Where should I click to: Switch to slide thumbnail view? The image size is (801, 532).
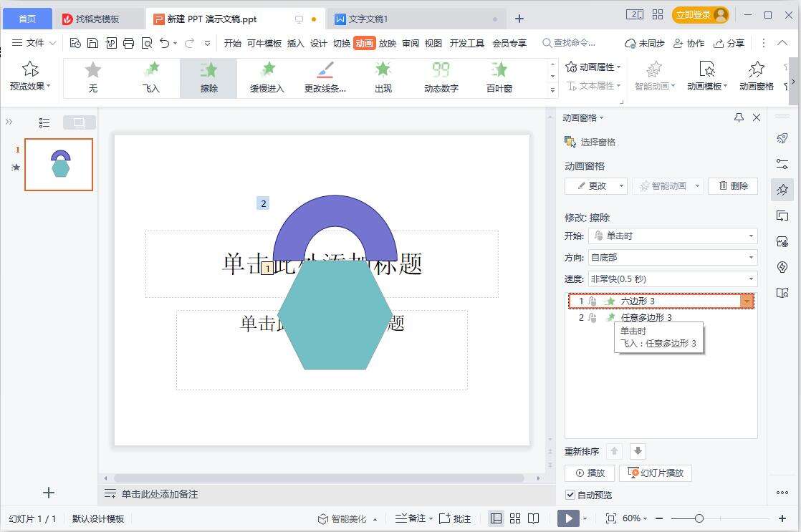point(80,122)
